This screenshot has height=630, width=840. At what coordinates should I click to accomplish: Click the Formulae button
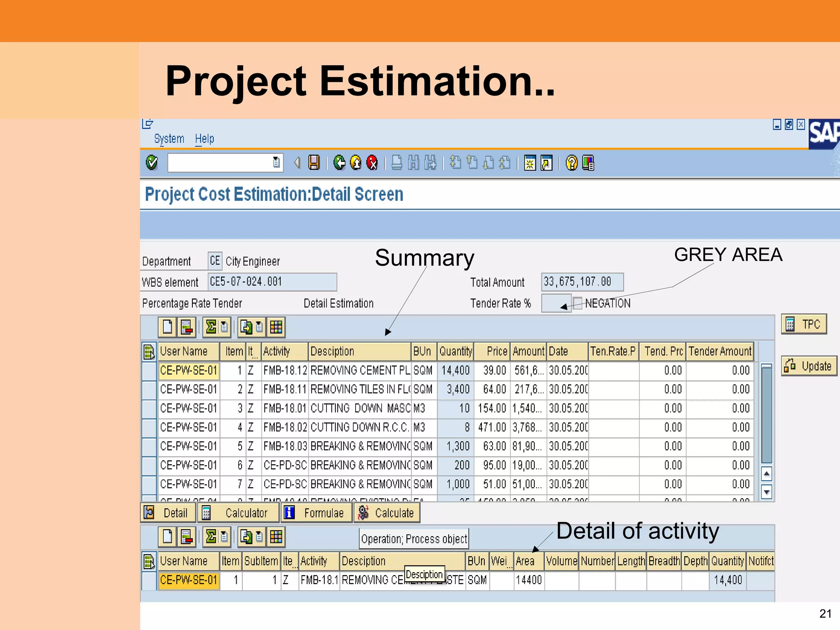[317, 513]
